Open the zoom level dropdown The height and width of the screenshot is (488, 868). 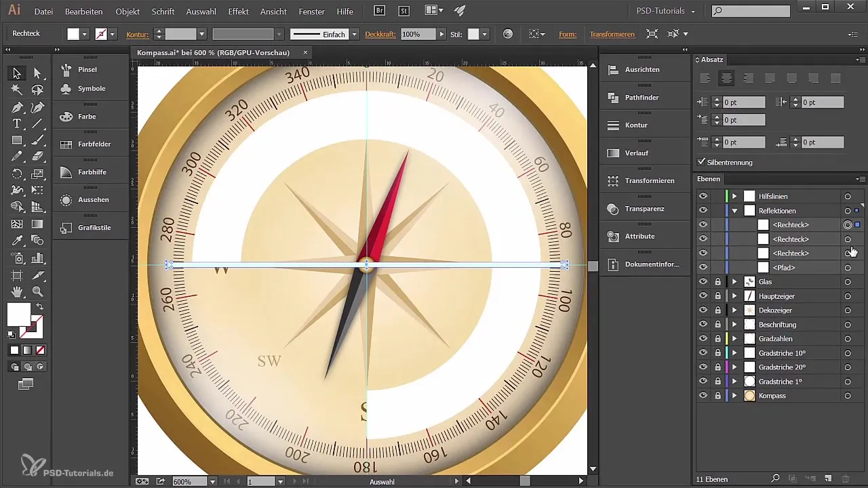coord(213,481)
